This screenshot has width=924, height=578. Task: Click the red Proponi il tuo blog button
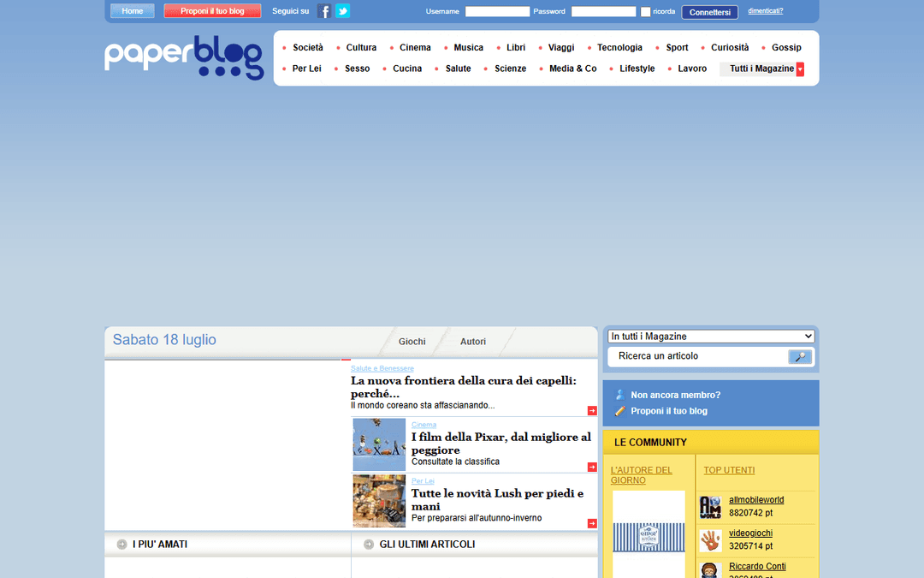pos(212,10)
